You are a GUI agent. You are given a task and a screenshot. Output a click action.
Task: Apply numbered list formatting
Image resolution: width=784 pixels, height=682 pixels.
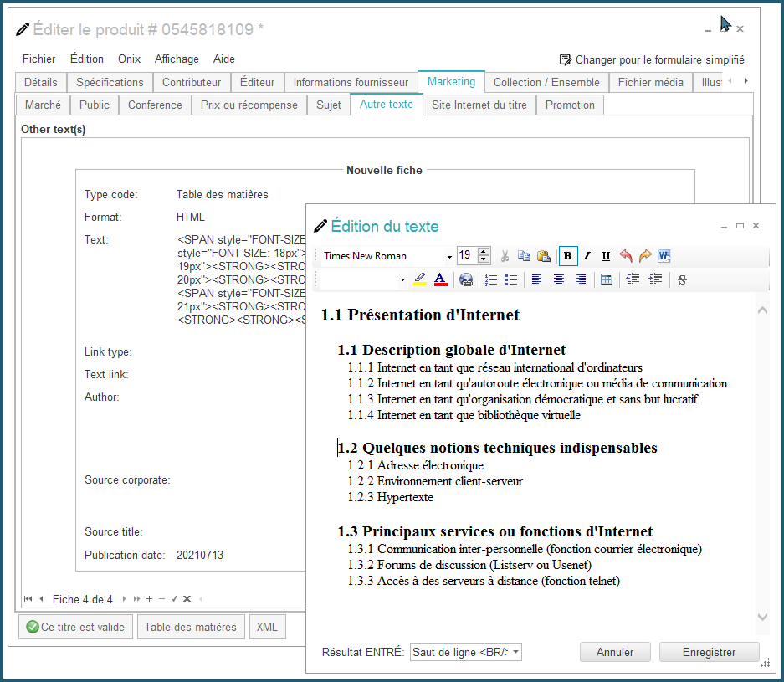491,279
